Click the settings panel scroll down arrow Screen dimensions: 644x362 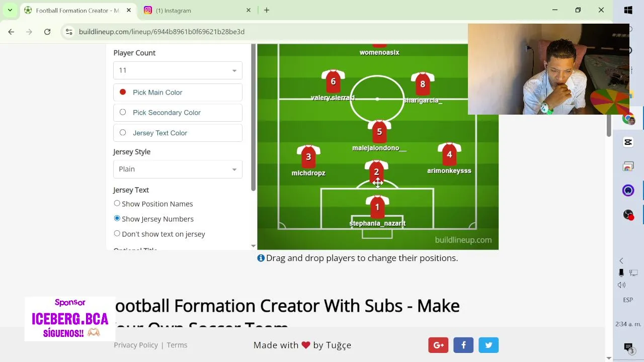tap(253, 246)
